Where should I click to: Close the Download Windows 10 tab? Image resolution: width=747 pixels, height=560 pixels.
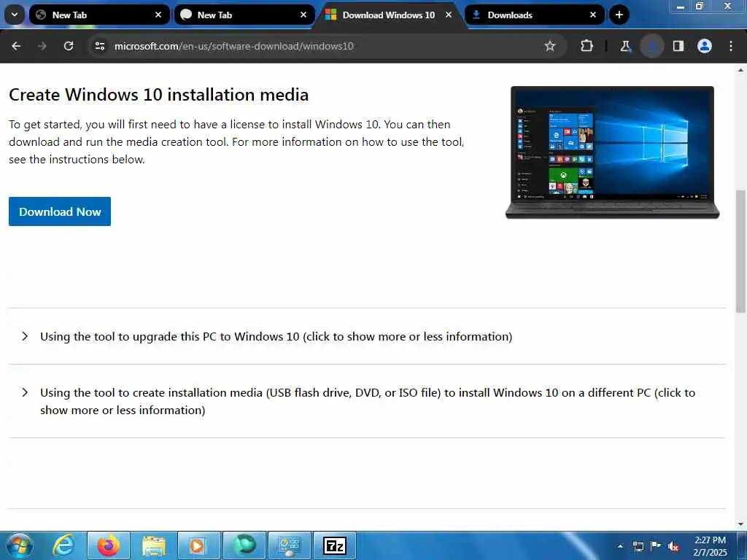[x=449, y=15]
